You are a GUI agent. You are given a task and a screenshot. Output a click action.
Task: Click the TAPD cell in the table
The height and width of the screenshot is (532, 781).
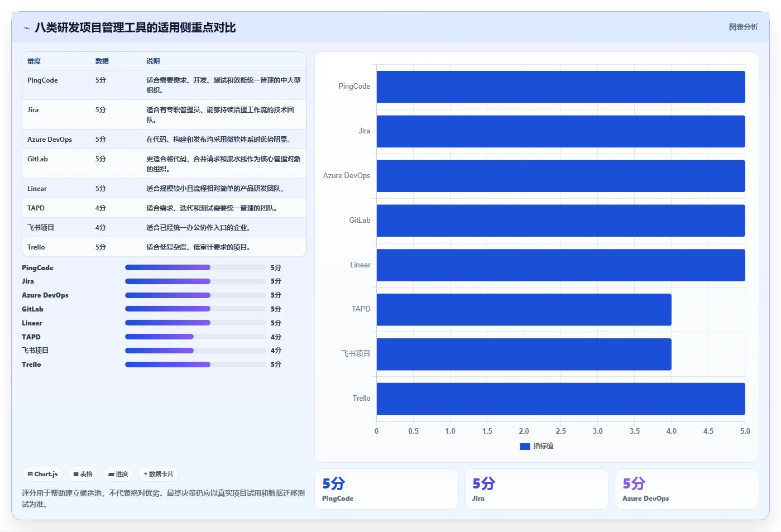tap(36, 208)
